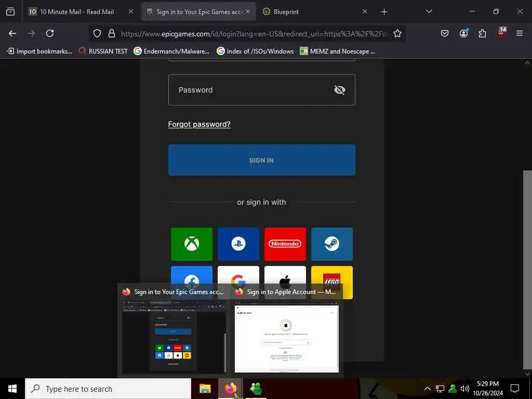The height and width of the screenshot is (399, 532).
Task: Open the network status tray icon
Action: (x=440, y=389)
